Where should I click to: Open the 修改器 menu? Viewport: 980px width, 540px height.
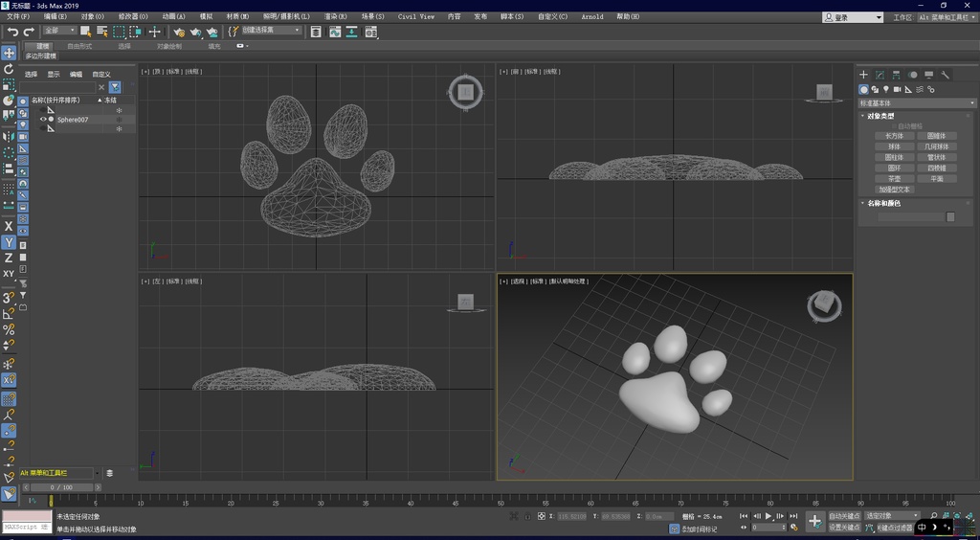point(133,17)
